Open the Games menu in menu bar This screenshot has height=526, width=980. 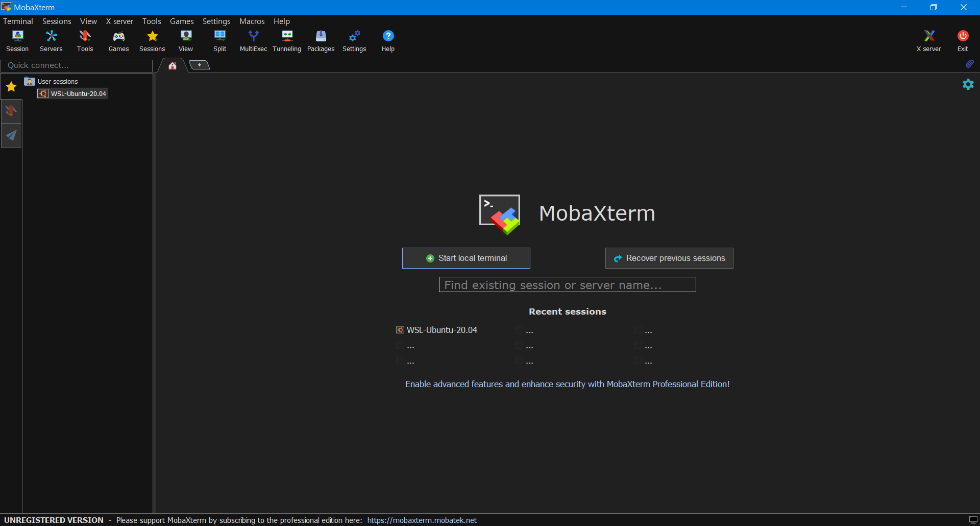click(x=182, y=21)
